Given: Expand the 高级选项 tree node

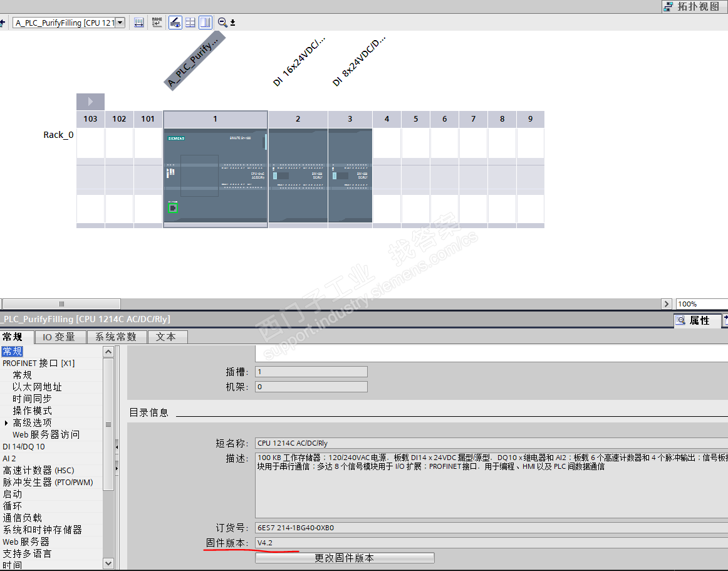Looking at the screenshot, I should click(6, 423).
